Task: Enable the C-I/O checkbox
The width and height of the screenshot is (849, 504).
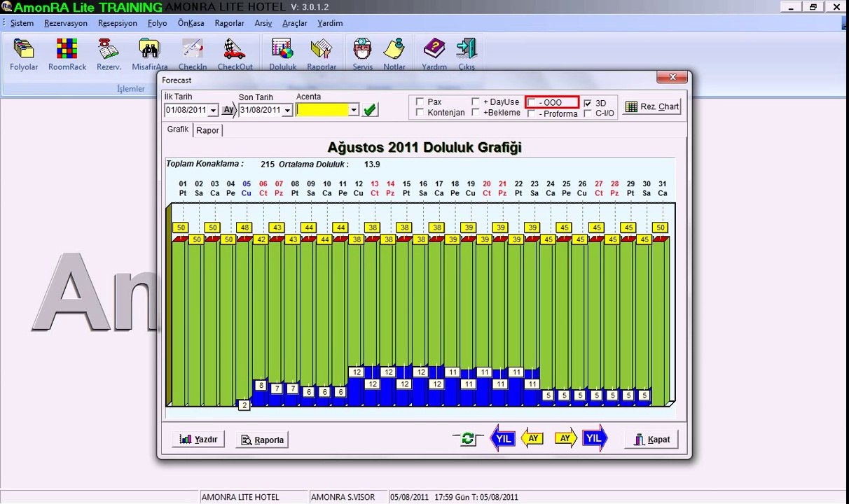Action: (x=588, y=113)
